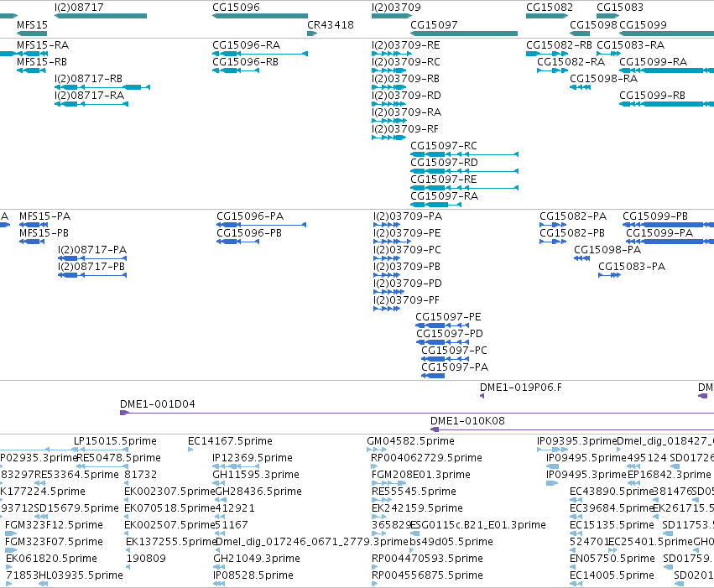The height and width of the screenshot is (588, 714).
Task: Click the CG15099-PB protein label
Action: (655, 216)
